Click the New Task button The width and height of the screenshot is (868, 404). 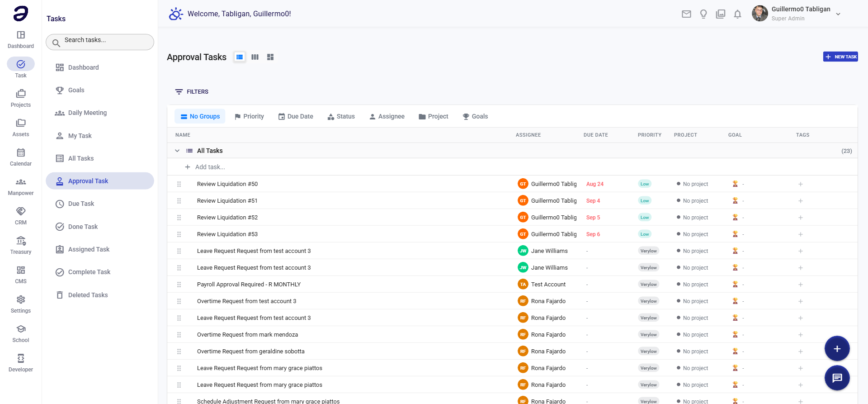(x=840, y=57)
